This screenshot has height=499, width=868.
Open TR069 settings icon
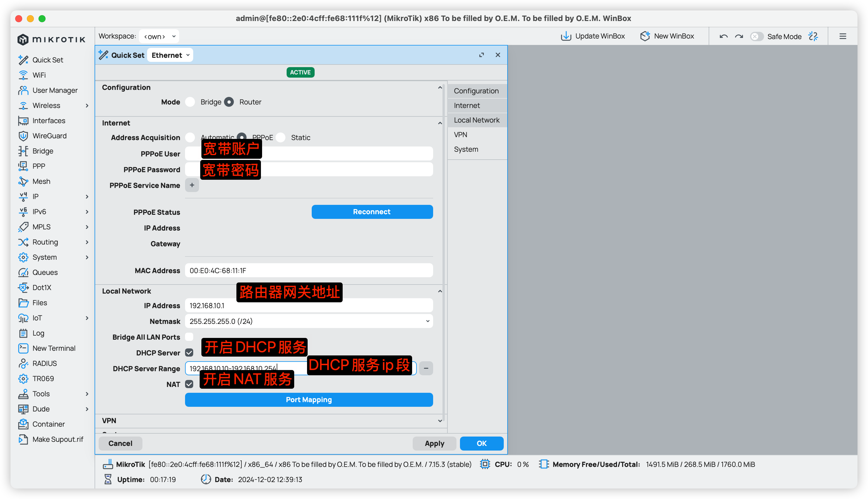[x=23, y=378]
